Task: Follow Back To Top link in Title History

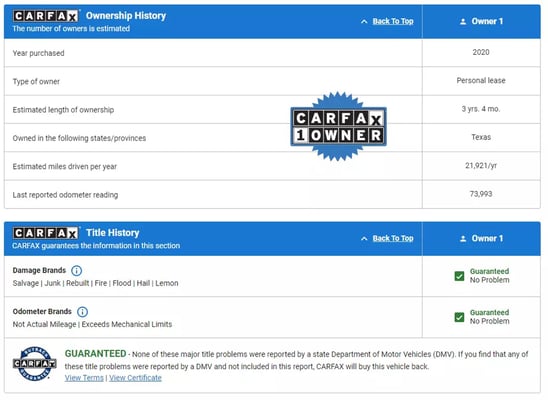Action: coord(393,239)
